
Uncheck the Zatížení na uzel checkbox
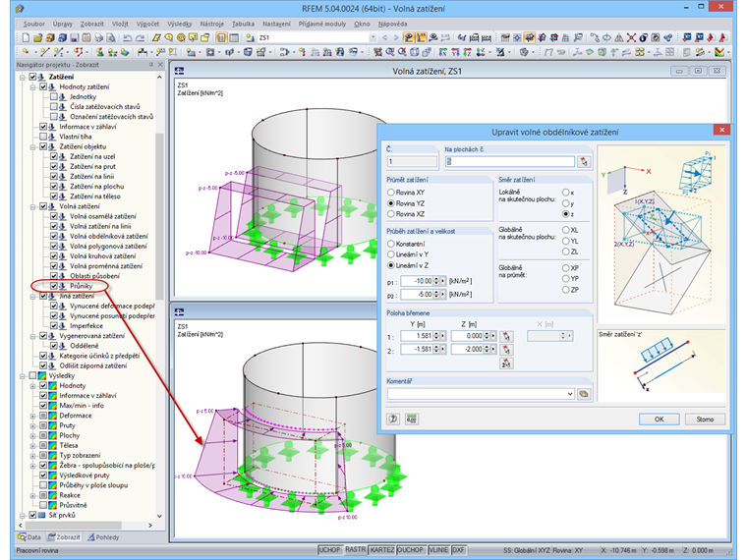click(54, 156)
